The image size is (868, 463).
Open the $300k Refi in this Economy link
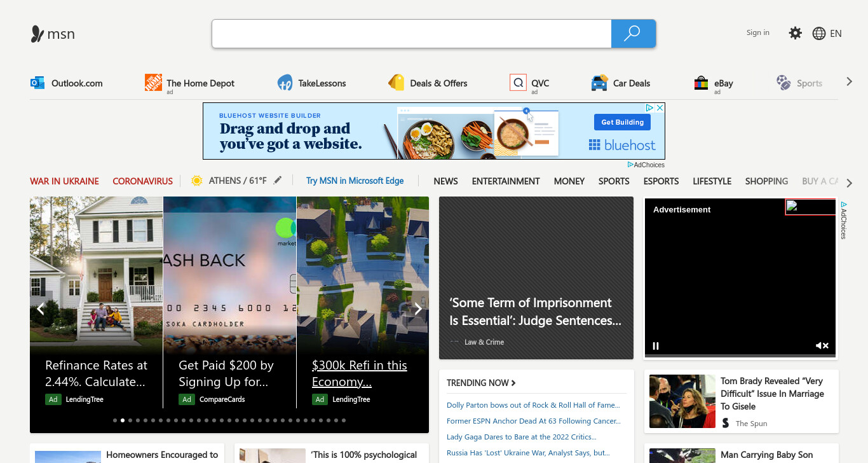pos(360,373)
